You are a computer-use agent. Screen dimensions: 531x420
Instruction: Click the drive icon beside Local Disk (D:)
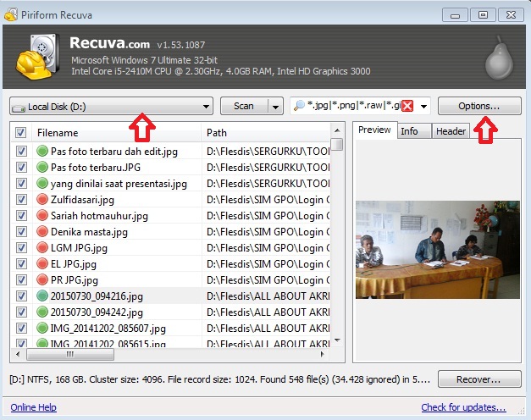tap(19, 108)
